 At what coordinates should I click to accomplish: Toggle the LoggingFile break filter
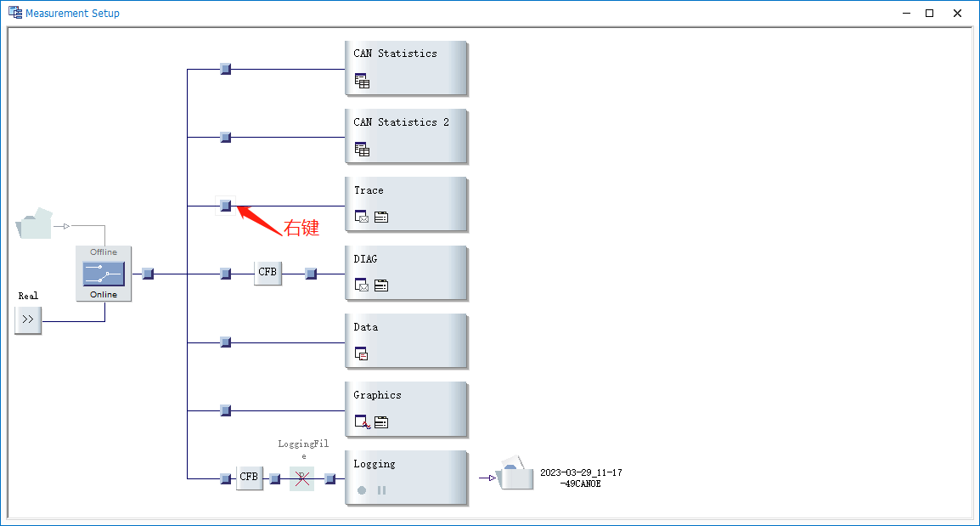coord(301,478)
